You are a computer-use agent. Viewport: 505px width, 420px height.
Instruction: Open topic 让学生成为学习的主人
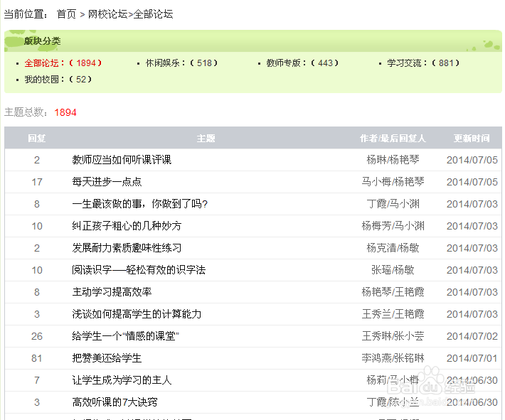coord(122,380)
